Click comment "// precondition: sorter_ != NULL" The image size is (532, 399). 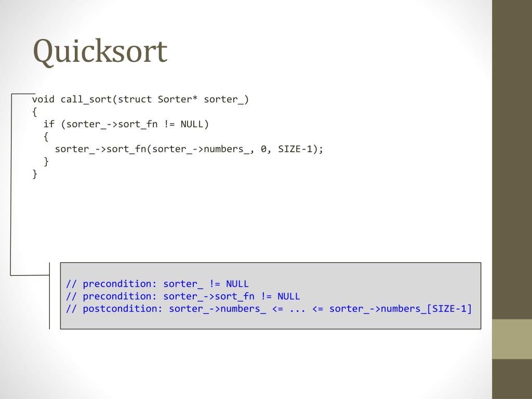157,284
